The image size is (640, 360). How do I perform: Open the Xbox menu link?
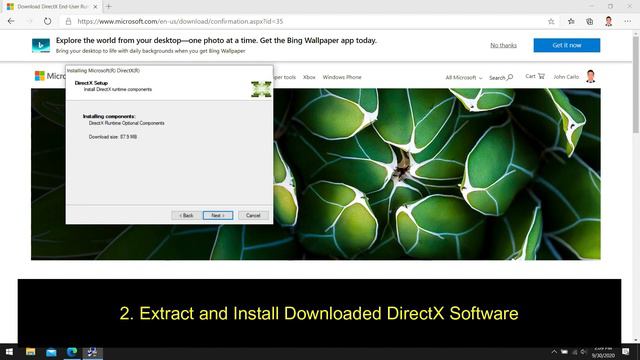(x=309, y=77)
